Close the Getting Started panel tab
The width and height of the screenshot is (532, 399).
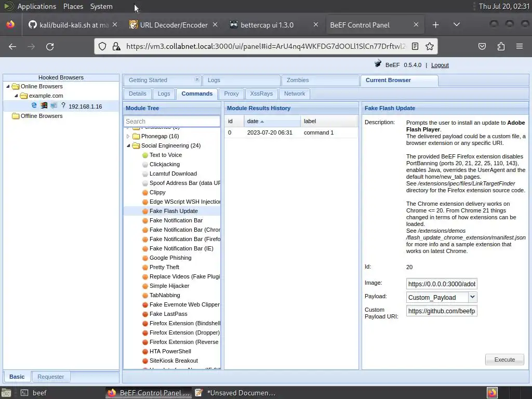coord(197,79)
